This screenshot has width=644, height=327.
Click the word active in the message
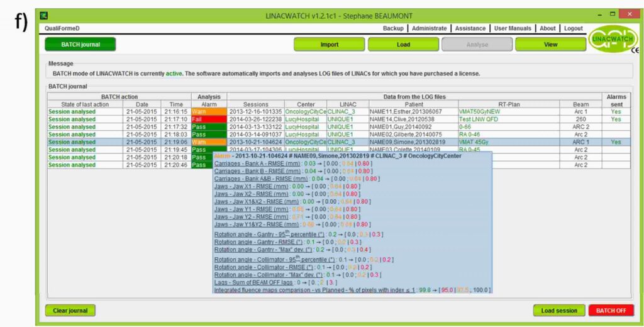tap(174, 74)
